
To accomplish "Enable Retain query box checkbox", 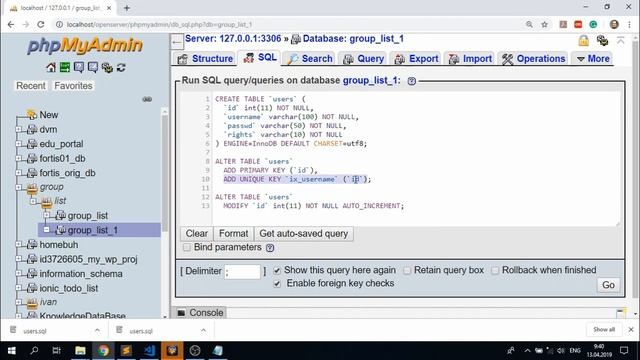I will (407, 271).
